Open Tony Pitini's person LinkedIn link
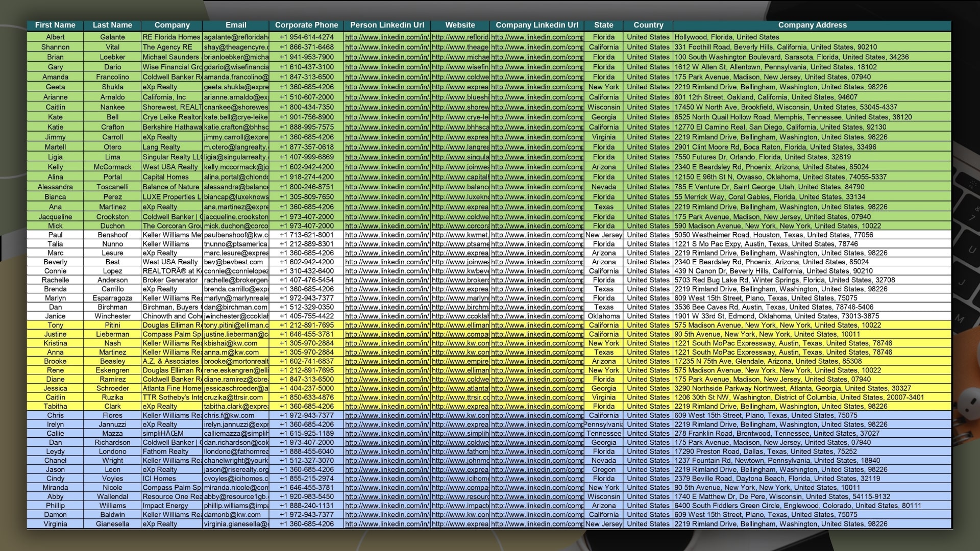 tap(387, 325)
